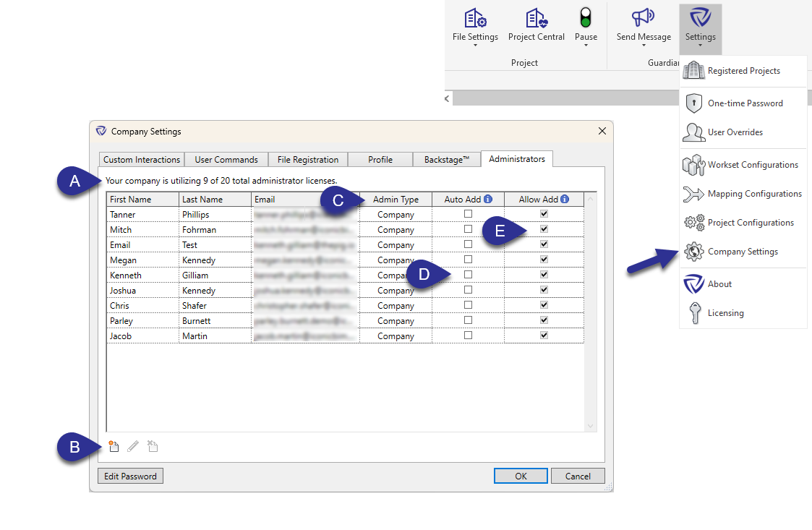Add a new administrator using the new-document icon
The width and height of the screenshot is (812, 530).
pyautogui.click(x=113, y=446)
